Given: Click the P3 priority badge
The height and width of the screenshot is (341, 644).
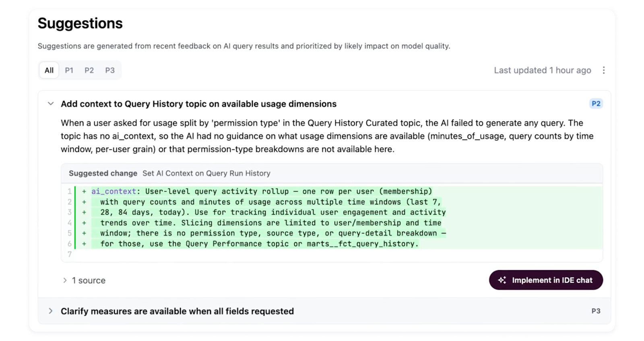Looking at the screenshot, I should pyautogui.click(x=596, y=311).
